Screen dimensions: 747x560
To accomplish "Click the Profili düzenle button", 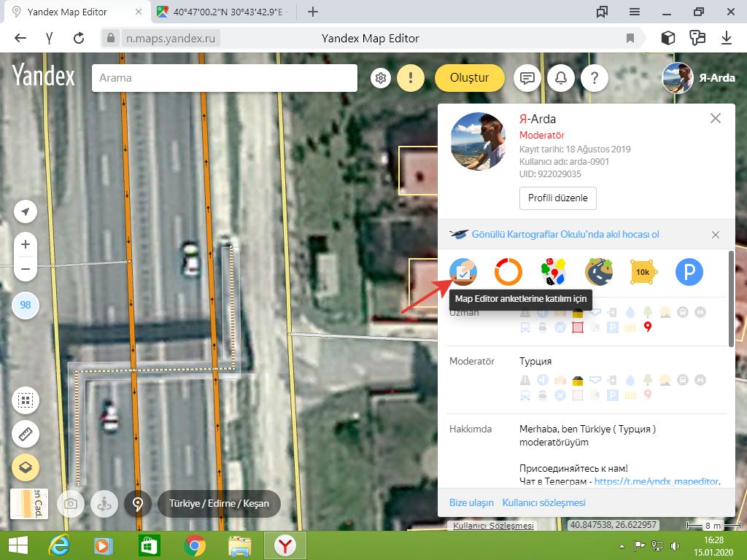I will tap(558, 198).
